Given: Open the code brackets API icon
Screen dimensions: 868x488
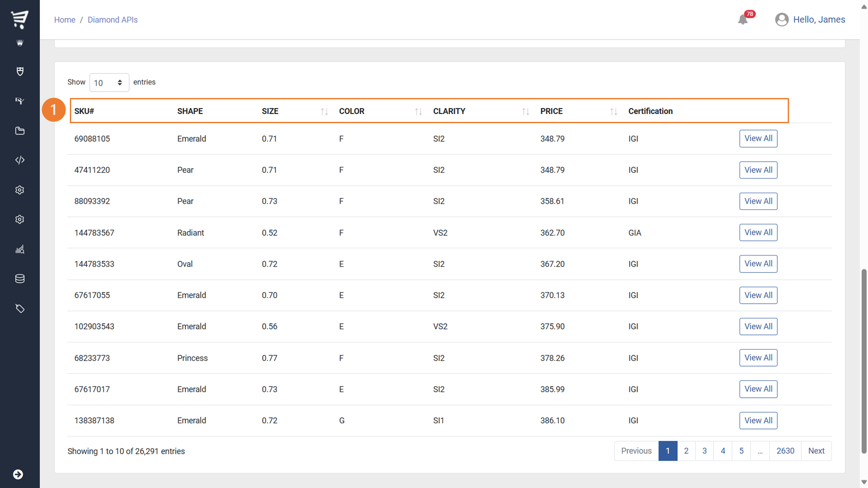Looking at the screenshot, I should tap(20, 160).
